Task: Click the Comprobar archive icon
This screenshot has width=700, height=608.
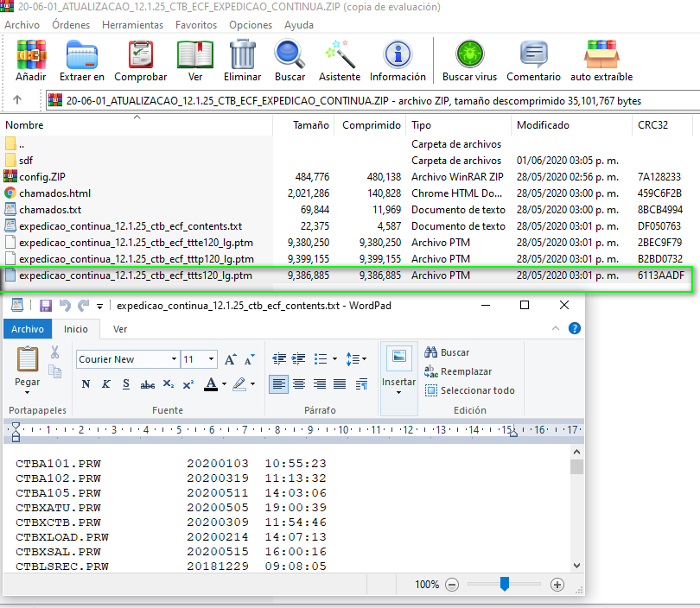Action: [x=141, y=55]
